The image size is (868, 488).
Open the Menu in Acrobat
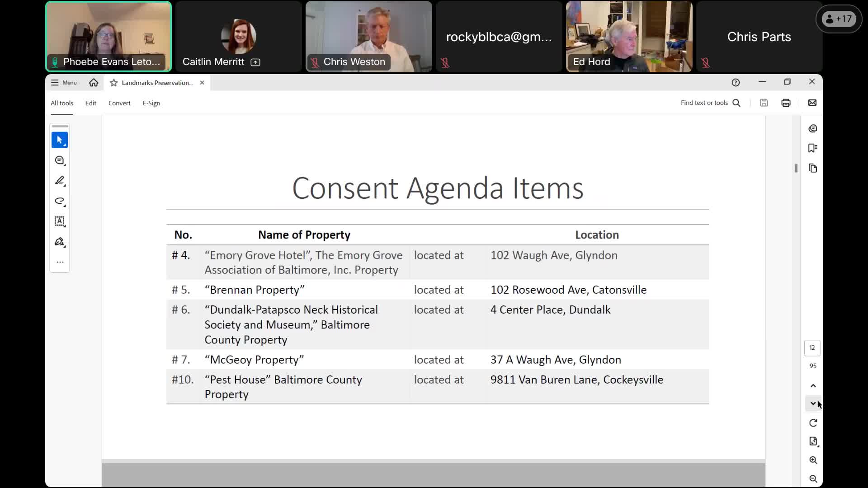pyautogui.click(x=63, y=82)
